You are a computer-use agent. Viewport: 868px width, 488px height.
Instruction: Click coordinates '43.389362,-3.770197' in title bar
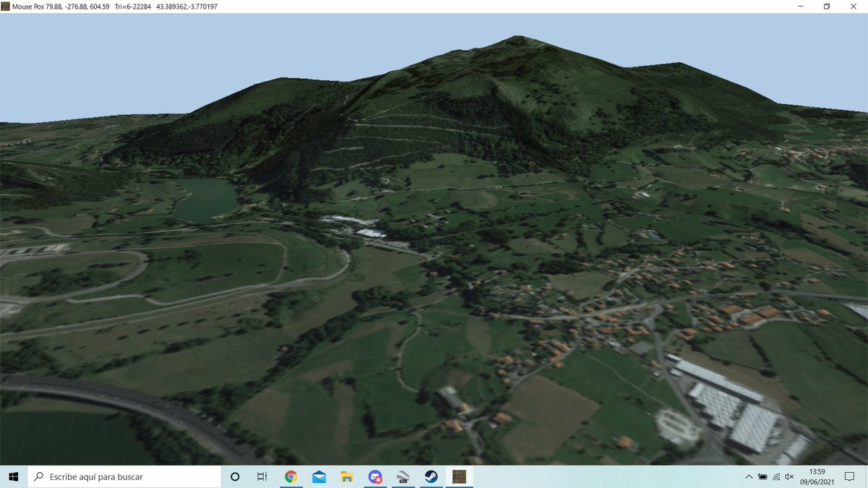[x=187, y=7]
